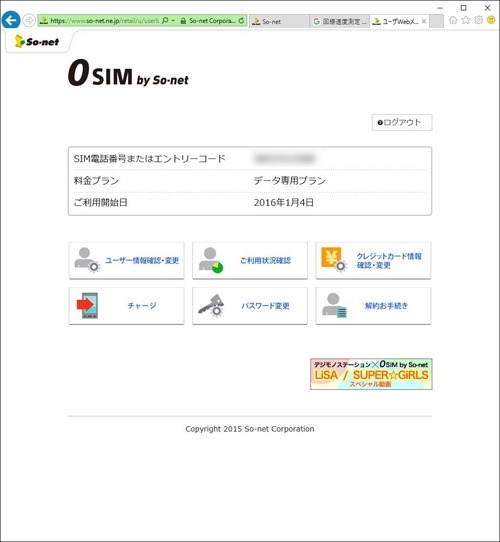This screenshot has height=542, width=500.
Task: Open パスワード変更
Action: pos(250,306)
